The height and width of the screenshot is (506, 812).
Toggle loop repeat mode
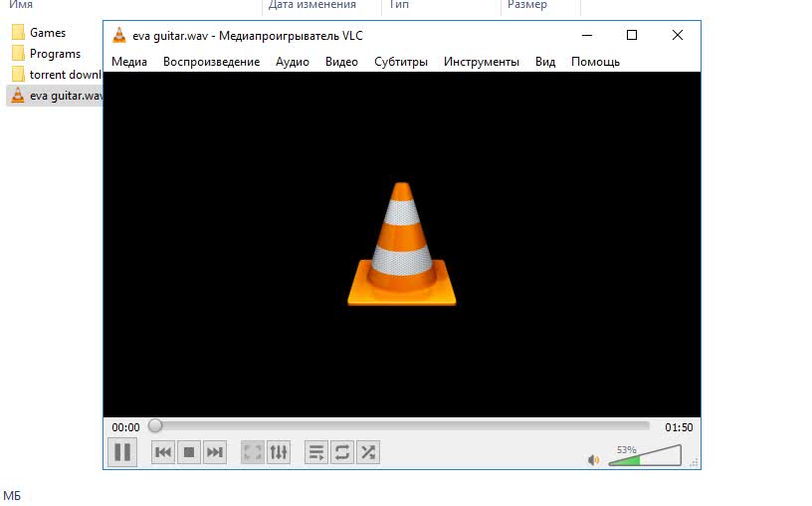342,452
